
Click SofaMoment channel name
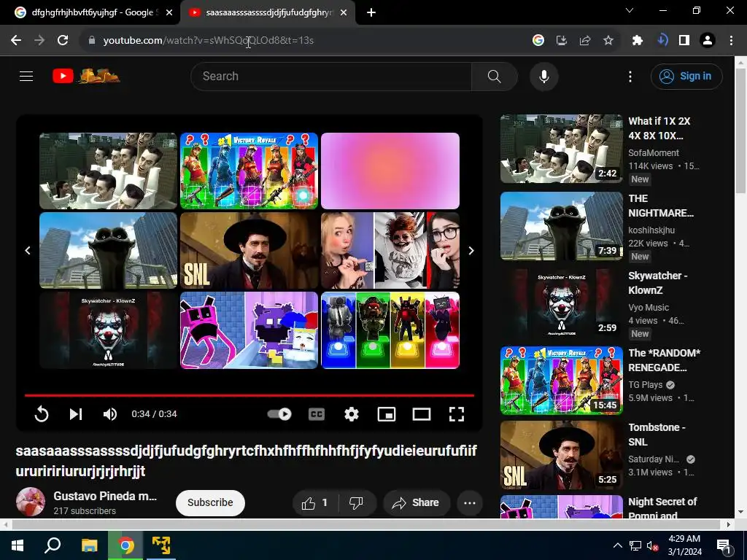point(654,153)
